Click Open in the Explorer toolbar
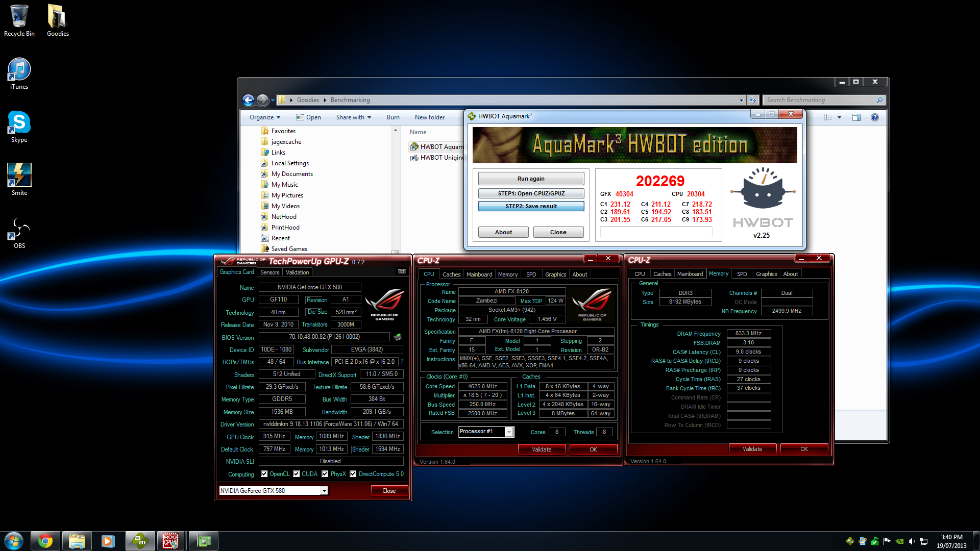 pos(308,117)
